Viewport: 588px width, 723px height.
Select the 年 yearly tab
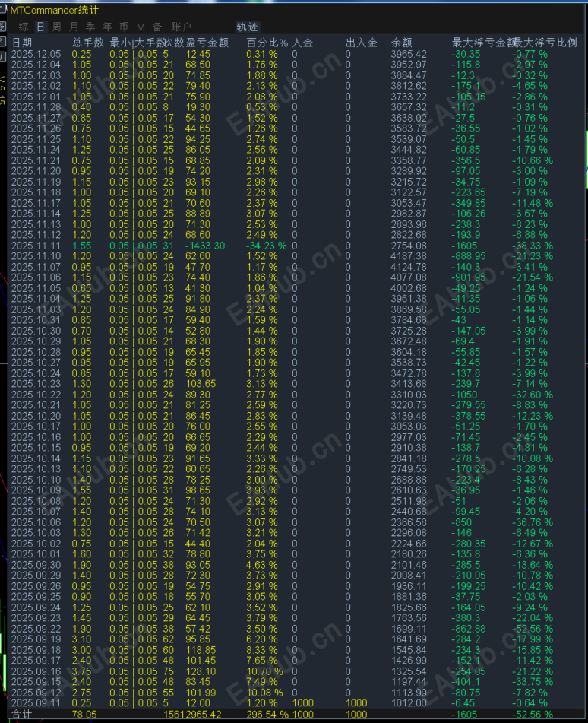(107, 27)
